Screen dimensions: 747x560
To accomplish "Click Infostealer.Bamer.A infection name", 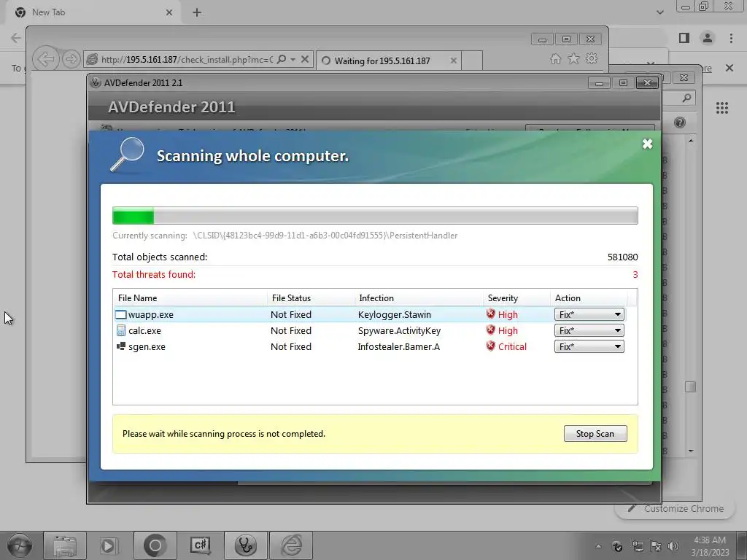I will (x=399, y=346).
